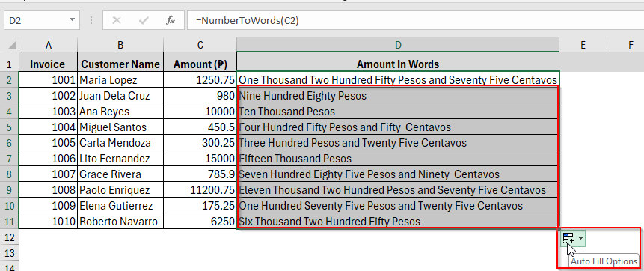
Task: Select the Fifteen Thousand Pesos cell
Action: [398, 158]
